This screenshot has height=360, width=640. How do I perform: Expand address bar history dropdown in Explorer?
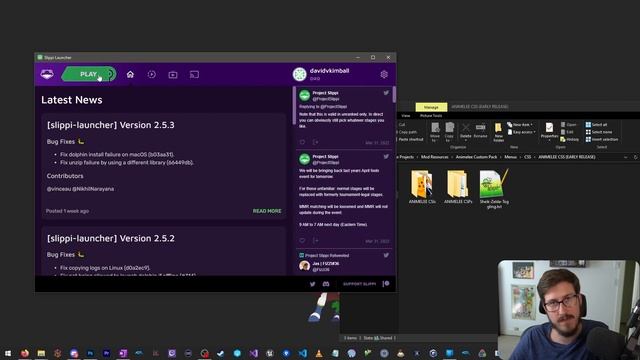pyautogui.click(x=626, y=157)
